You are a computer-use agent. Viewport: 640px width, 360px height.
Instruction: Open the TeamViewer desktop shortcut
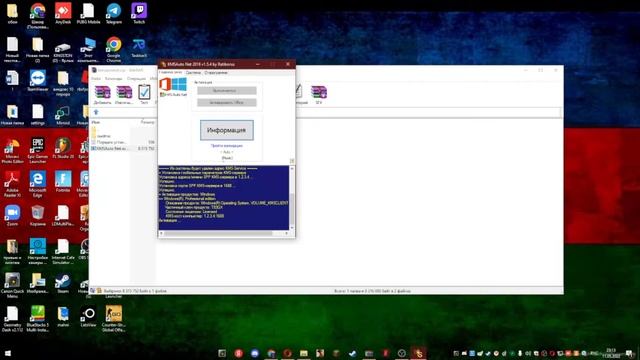pyautogui.click(x=38, y=81)
